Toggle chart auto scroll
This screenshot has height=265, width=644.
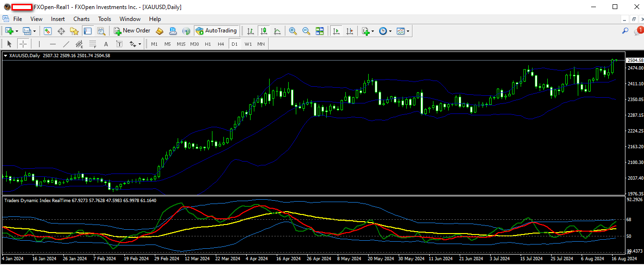[336, 31]
